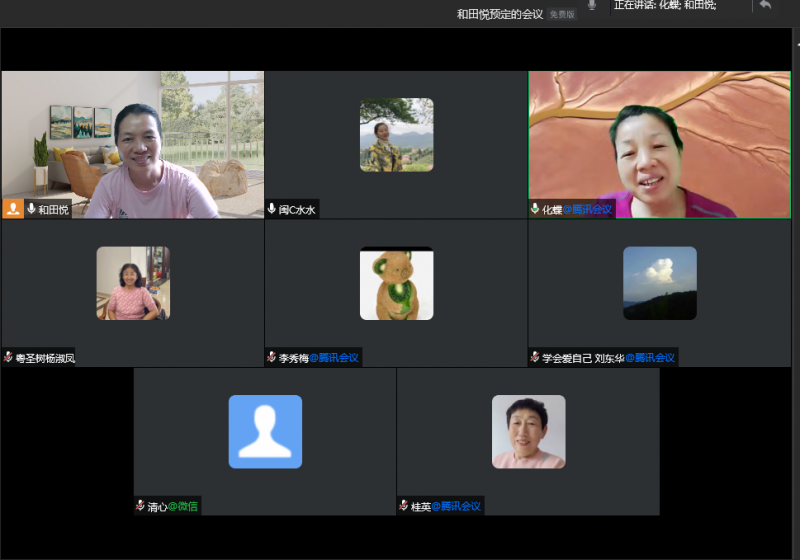Click muted microphone icon beside 学会爱自己 刘东华
The height and width of the screenshot is (560, 800).
[x=535, y=357]
